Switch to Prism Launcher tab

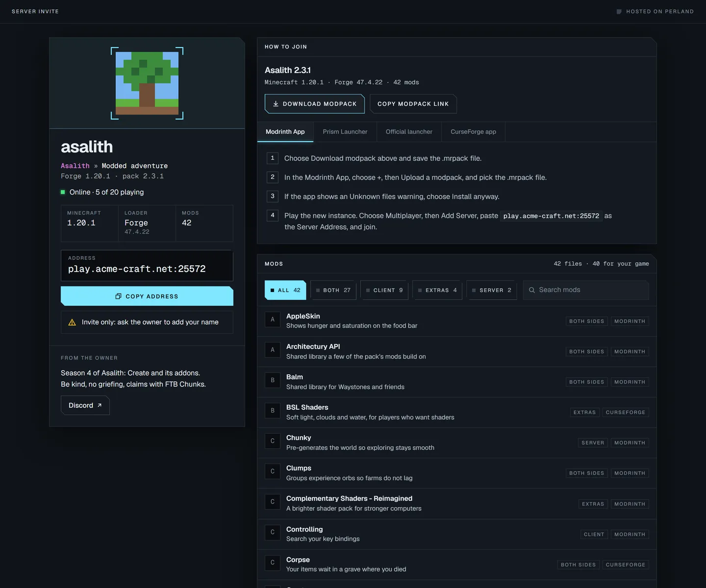[x=345, y=132]
